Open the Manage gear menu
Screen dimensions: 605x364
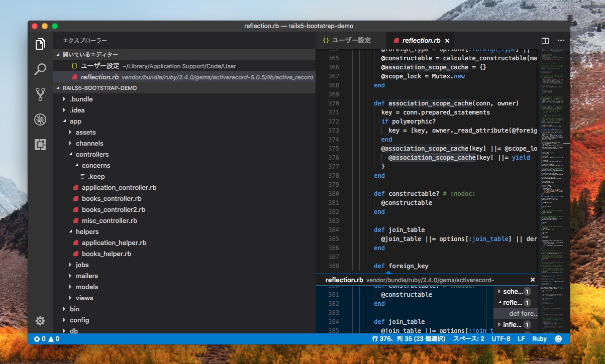point(40,321)
